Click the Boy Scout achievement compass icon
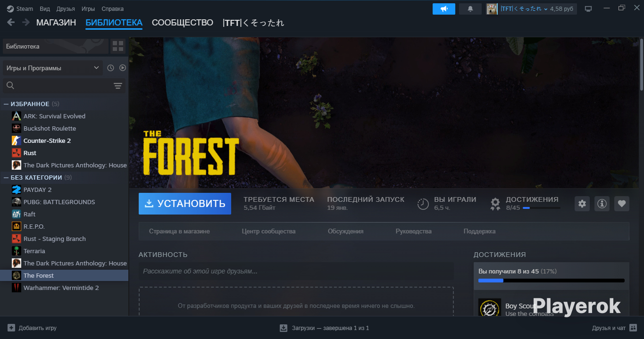Screen dimensions: 644x339 point(489,307)
